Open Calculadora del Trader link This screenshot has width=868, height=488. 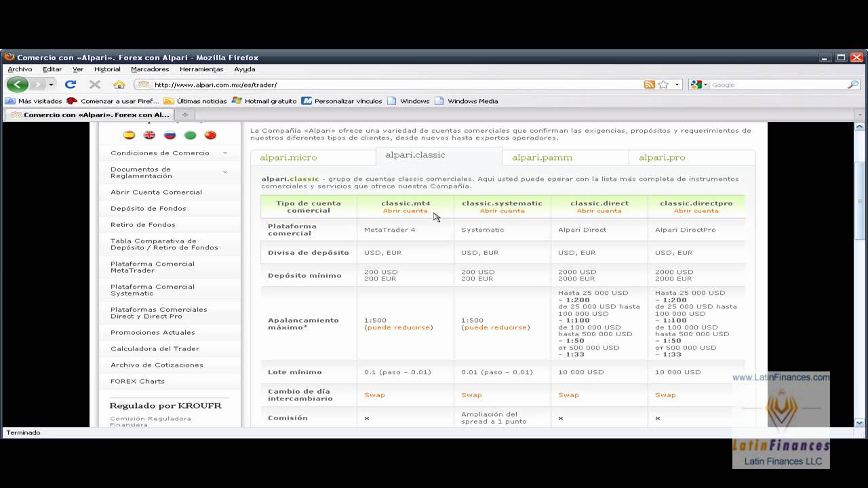155,349
